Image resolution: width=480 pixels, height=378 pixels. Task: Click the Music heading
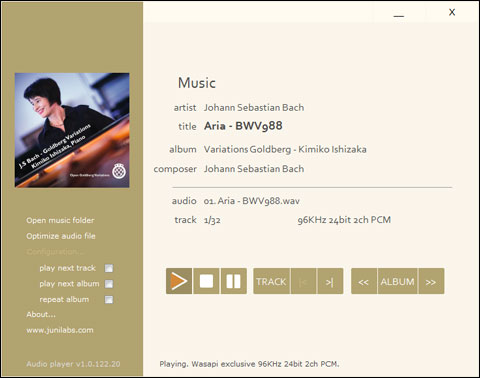197,83
